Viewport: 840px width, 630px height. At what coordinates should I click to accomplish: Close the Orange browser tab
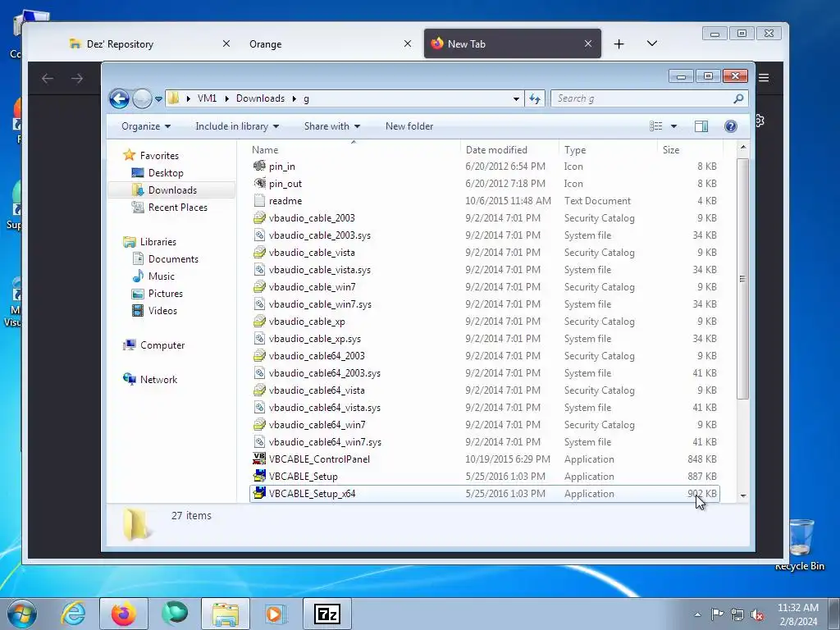click(408, 44)
